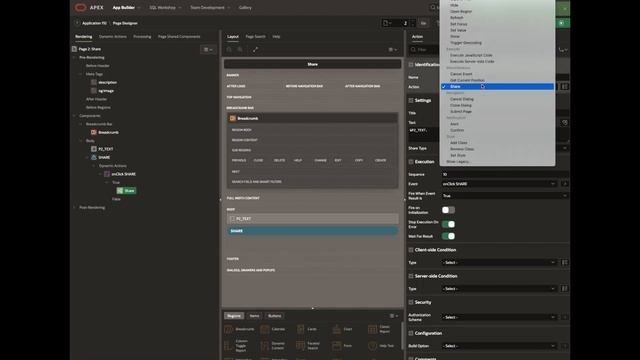Collapse the Client-side Condition section
This screenshot has width=640, height=360.
[x=411, y=250]
